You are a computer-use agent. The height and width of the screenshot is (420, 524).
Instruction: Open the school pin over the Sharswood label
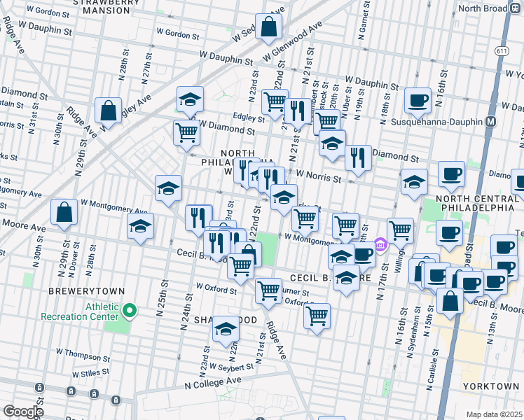point(226,330)
